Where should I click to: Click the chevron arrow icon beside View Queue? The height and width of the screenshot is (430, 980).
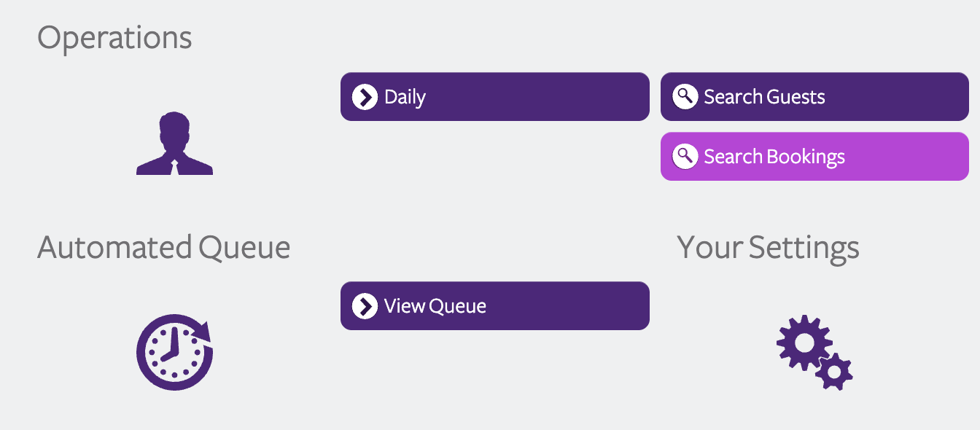tap(365, 306)
